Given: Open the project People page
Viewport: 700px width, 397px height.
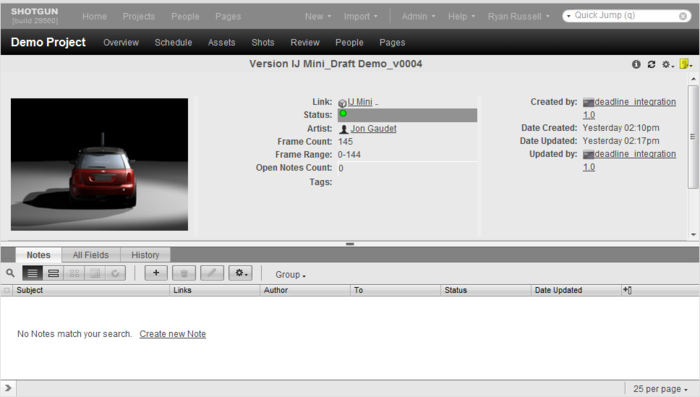Looking at the screenshot, I should pos(349,42).
